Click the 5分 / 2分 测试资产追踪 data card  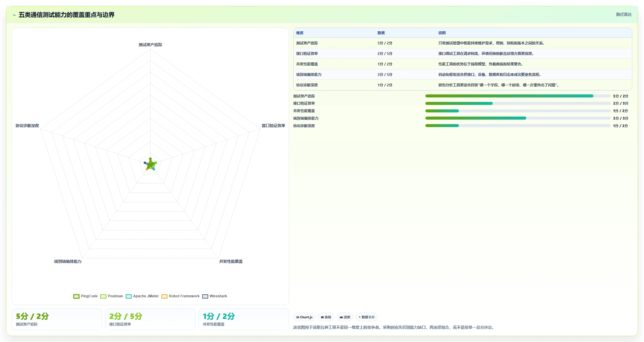pyautogui.click(x=57, y=319)
